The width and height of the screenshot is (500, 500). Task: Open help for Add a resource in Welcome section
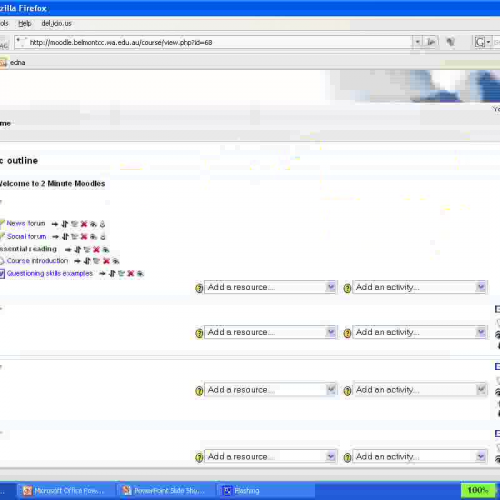pos(199,288)
